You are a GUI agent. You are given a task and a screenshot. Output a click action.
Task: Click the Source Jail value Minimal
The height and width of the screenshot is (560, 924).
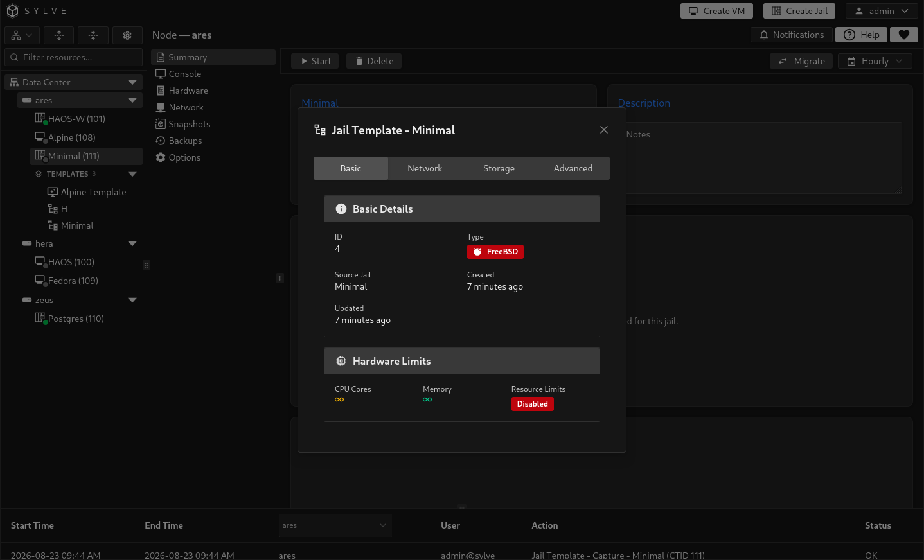[x=351, y=286]
